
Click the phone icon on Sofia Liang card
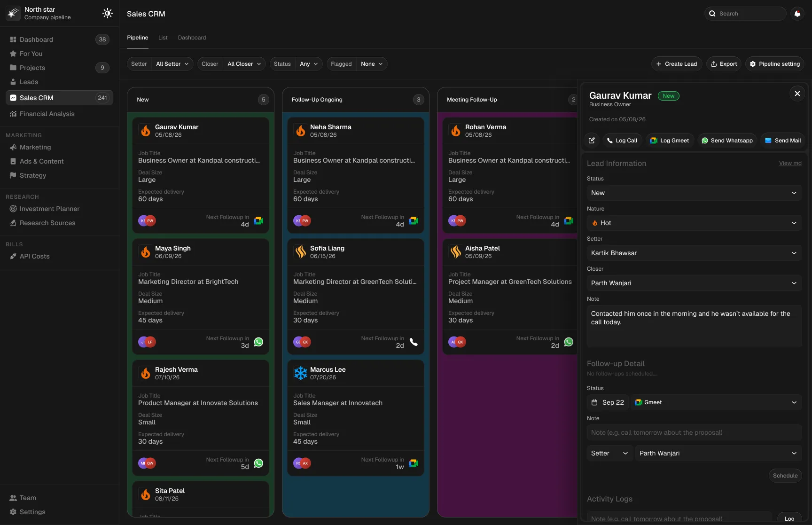(414, 342)
